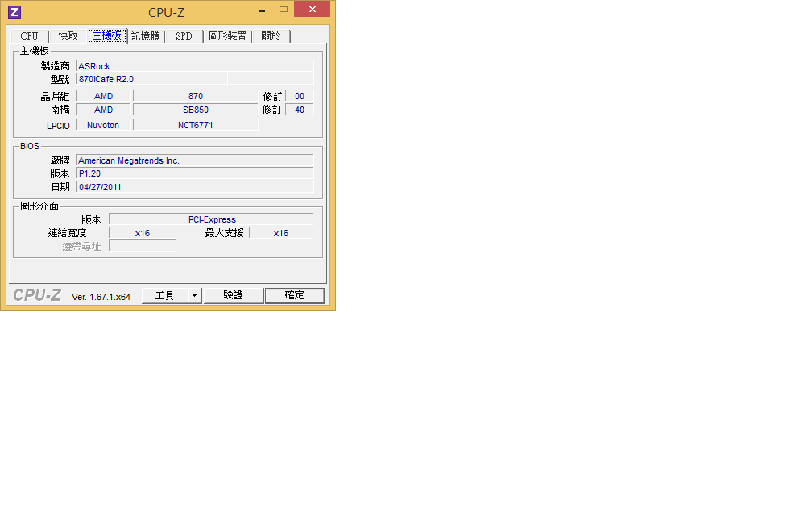812x508 pixels.
Task: Click the SB850 southbridge value
Action: click(195, 110)
